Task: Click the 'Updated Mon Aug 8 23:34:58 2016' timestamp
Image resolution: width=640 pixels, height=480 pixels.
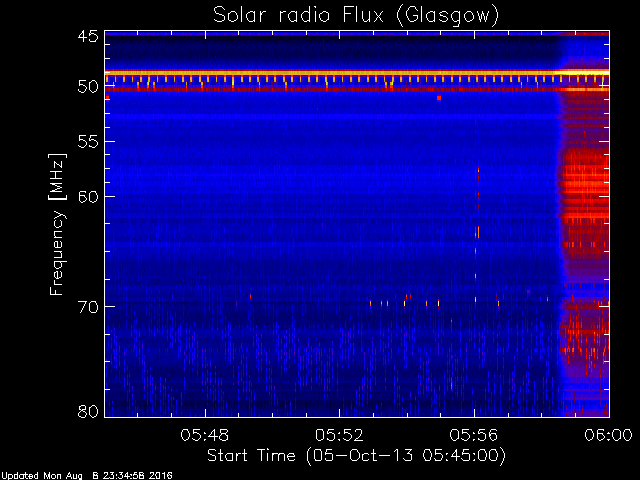Action: (87, 476)
